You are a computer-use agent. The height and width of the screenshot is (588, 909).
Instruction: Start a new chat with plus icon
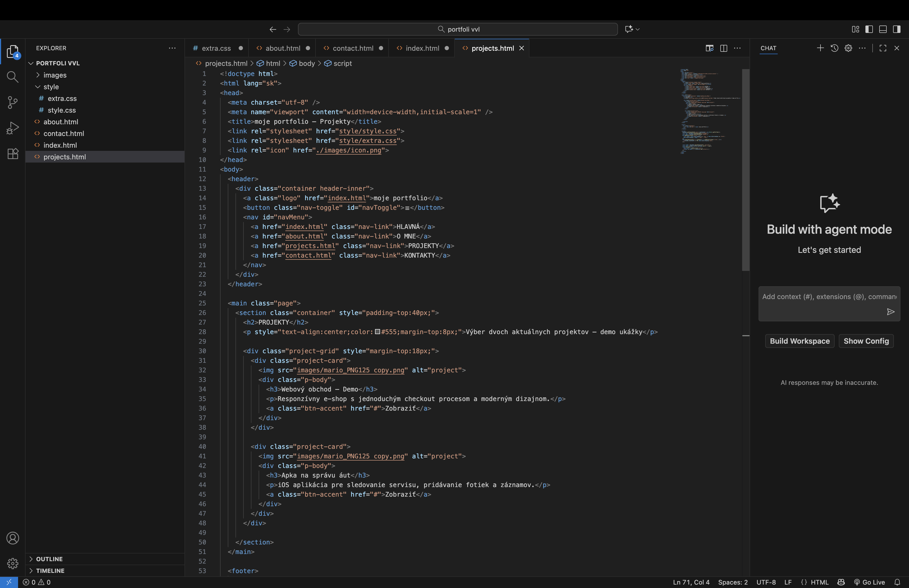(x=820, y=48)
